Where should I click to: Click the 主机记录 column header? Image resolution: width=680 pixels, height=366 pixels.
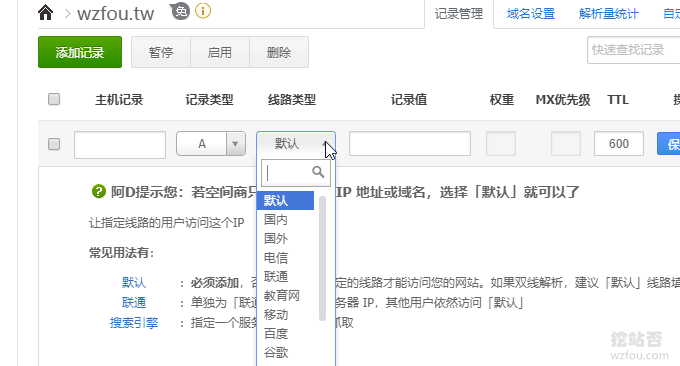[x=119, y=100]
